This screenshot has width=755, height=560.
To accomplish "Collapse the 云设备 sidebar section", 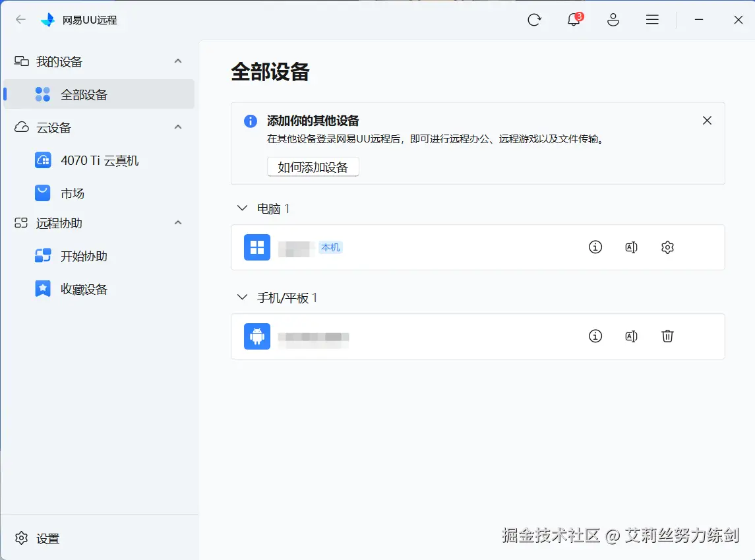I will 177,127.
